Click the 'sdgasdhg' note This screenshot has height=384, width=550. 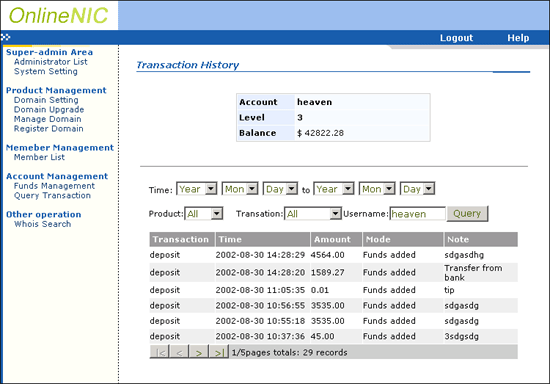pyautogui.click(x=464, y=255)
